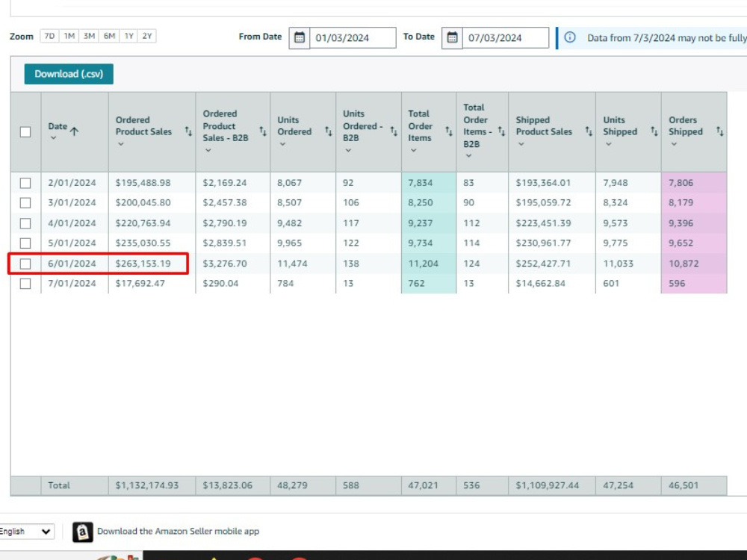Check the 6/01/2024 row checkbox
This screenshot has height=560, width=747.
(25, 264)
